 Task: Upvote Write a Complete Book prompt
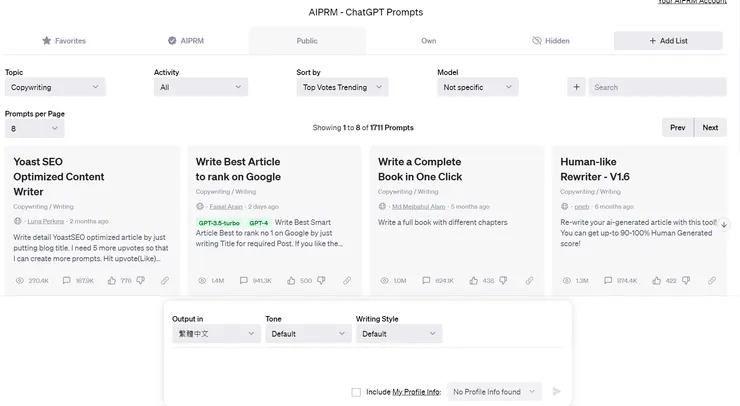[x=473, y=280]
